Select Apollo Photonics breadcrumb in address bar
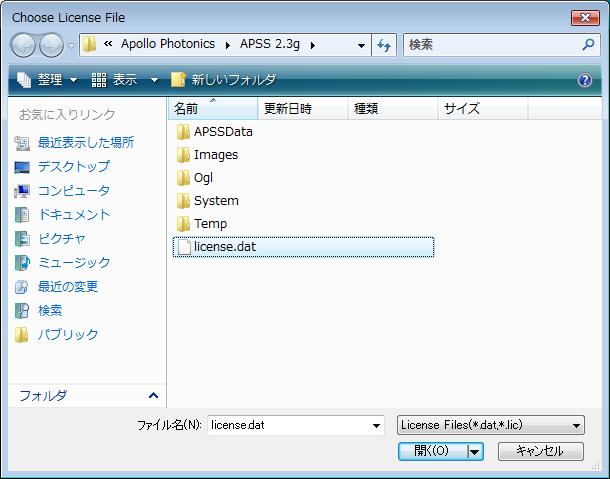This screenshot has height=479, width=610. click(168, 44)
